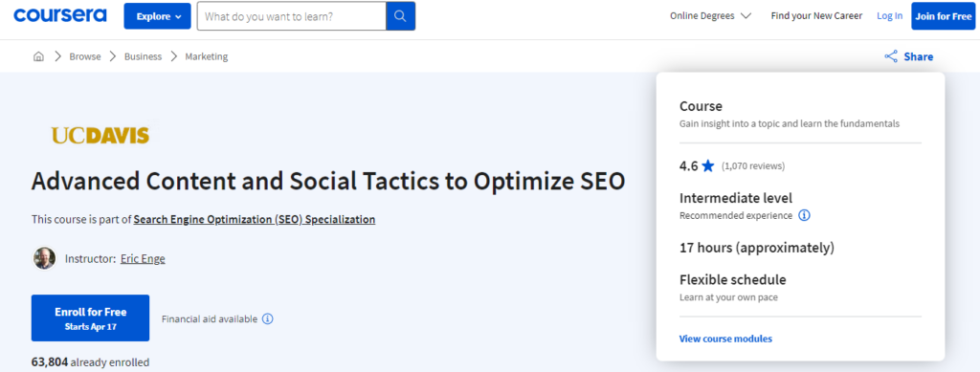The height and width of the screenshot is (372, 980).
Task: Open the Explore dropdown menu
Action: tap(157, 16)
